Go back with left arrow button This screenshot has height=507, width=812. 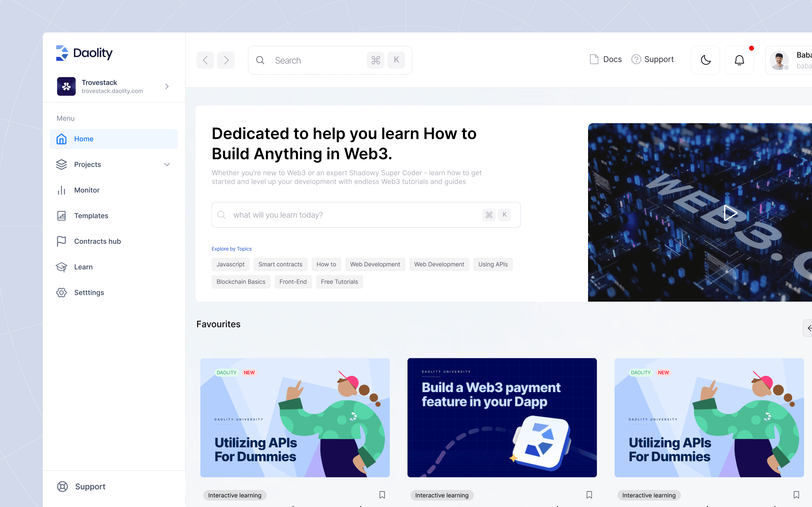click(205, 60)
